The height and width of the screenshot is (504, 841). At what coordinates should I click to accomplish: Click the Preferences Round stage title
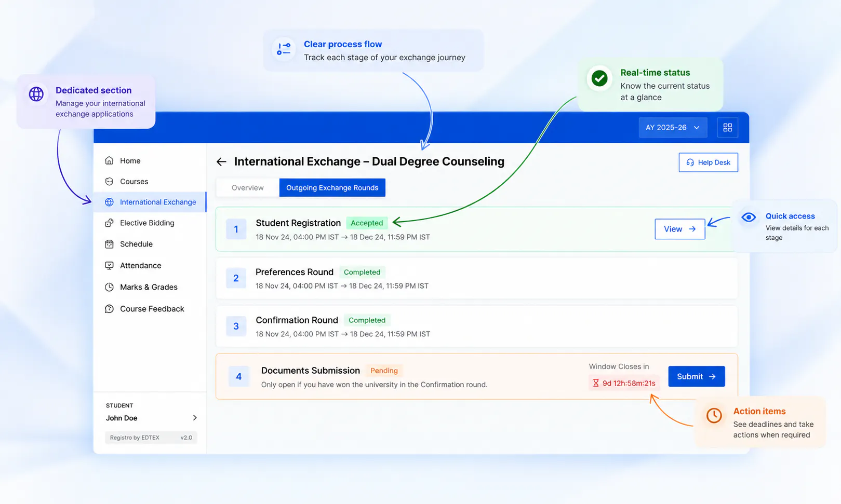point(295,272)
